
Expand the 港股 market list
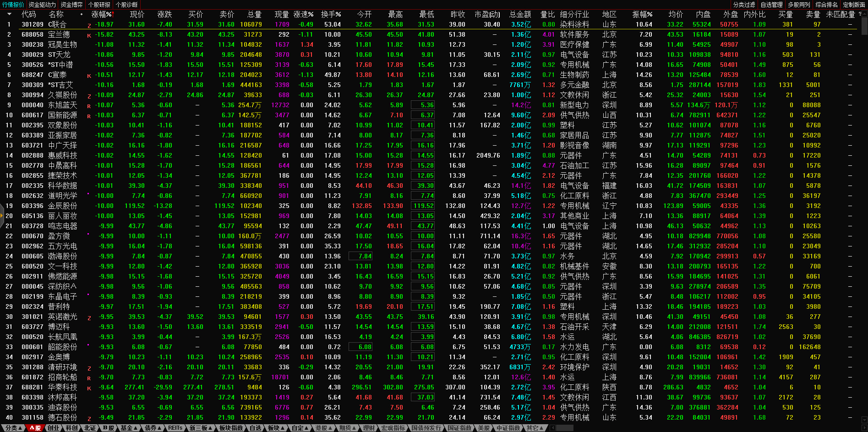pyautogui.click(x=323, y=428)
